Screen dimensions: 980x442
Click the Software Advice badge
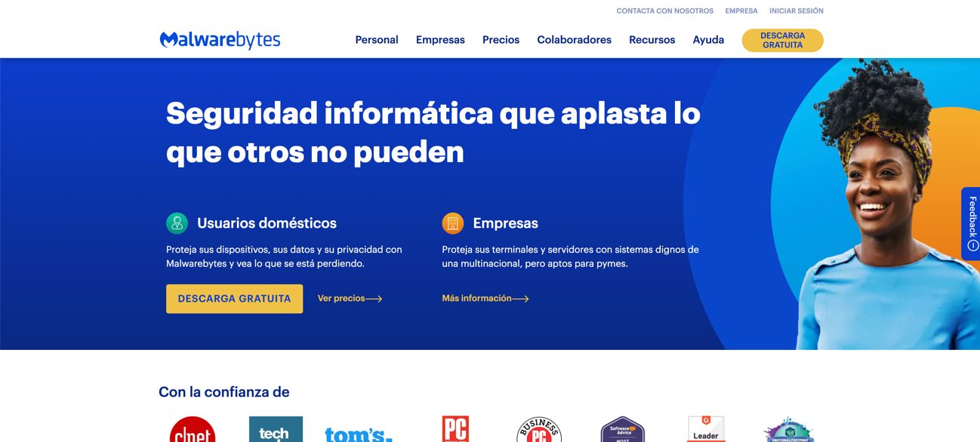coord(622,430)
